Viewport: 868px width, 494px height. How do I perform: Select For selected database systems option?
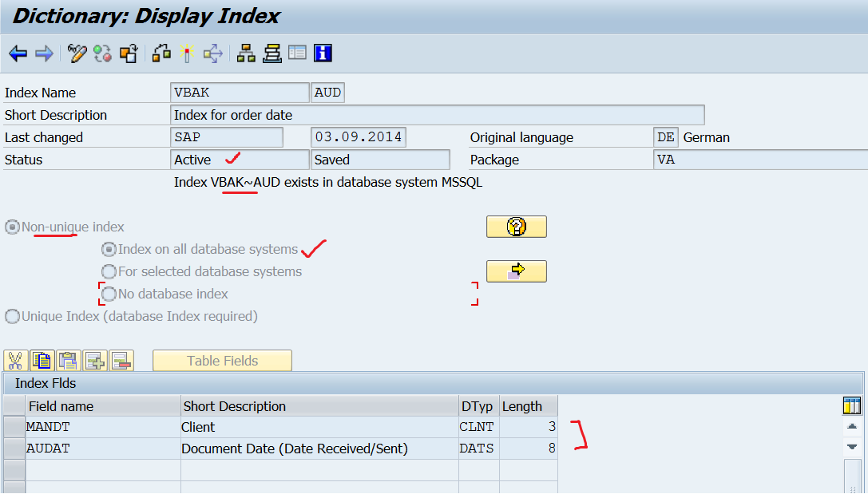coord(109,271)
